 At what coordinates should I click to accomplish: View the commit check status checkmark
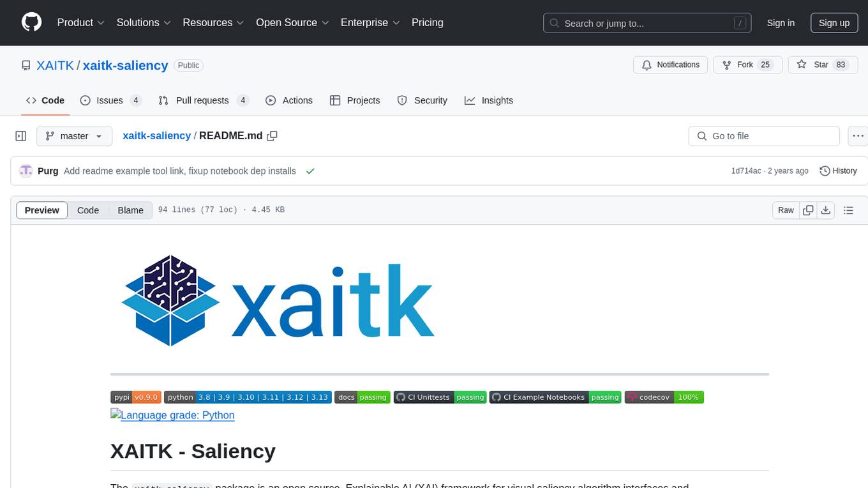[310, 171]
